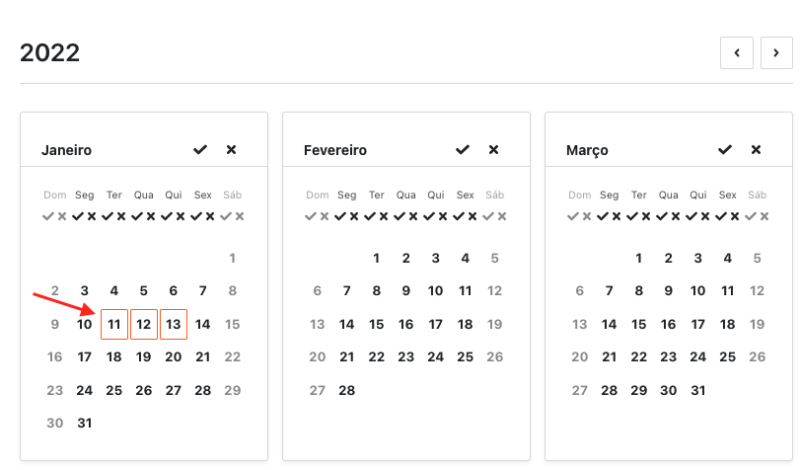The height and width of the screenshot is (470, 800).
Task: Toggle highlighted day 12 in Janeiro
Action: tap(144, 324)
